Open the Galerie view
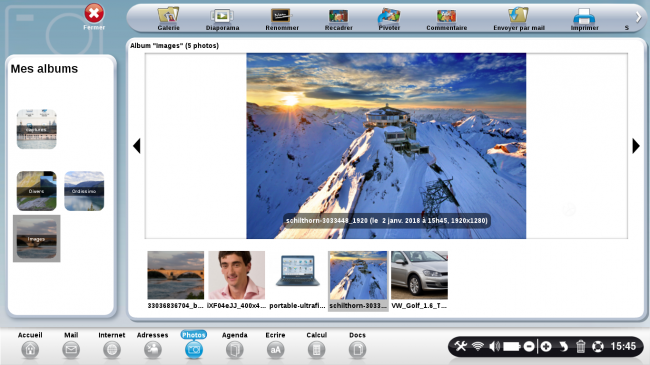The width and height of the screenshot is (650, 365). pos(168,19)
